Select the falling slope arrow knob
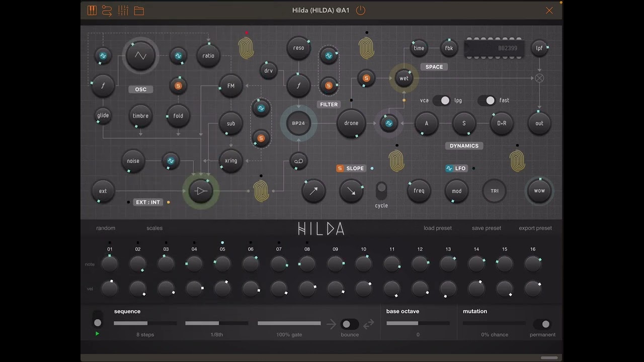The height and width of the screenshot is (362, 644). [351, 191]
